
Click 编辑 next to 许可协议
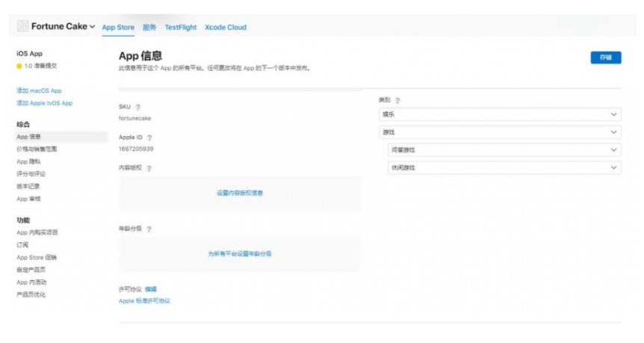click(x=151, y=289)
